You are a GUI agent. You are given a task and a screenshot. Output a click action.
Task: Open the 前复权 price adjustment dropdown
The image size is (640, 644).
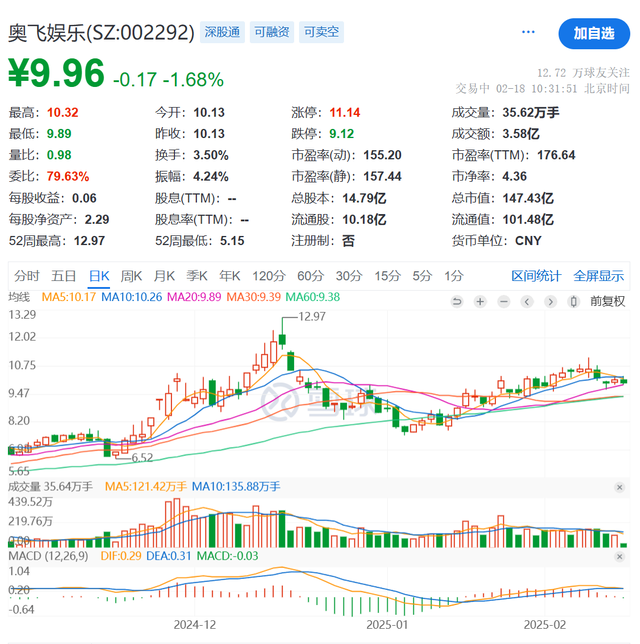click(x=608, y=302)
